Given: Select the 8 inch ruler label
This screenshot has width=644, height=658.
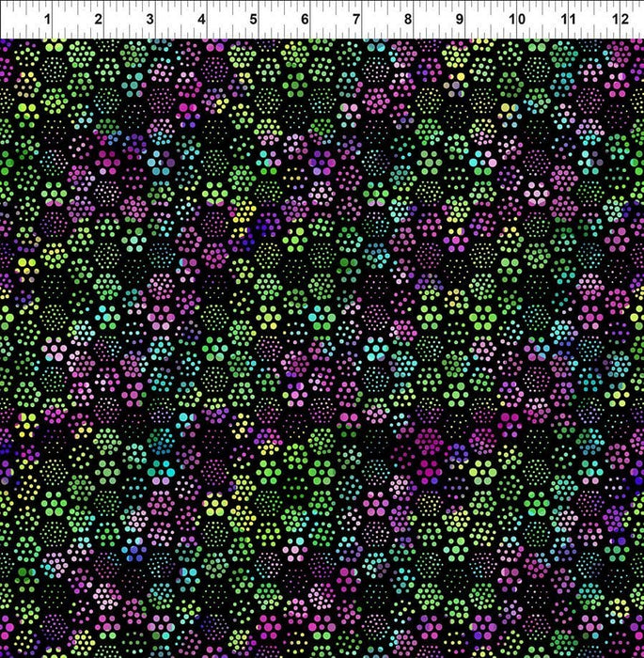Looking at the screenshot, I should tap(408, 19).
